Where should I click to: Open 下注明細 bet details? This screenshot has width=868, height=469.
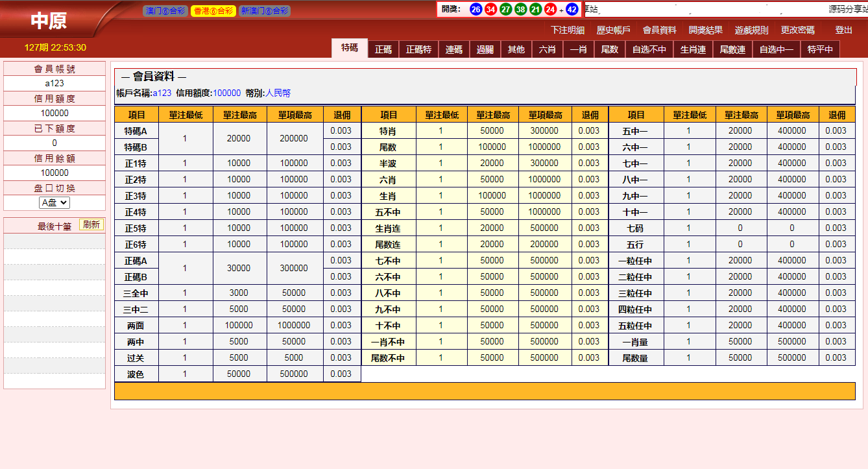(x=568, y=30)
